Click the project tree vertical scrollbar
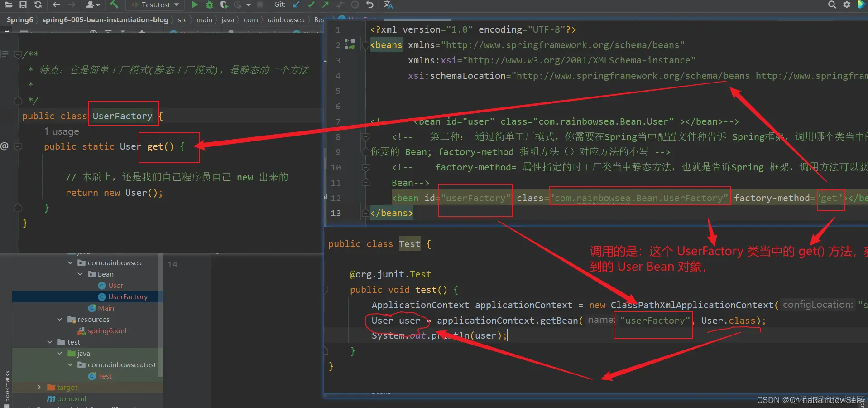 click(x=160, y=316)
